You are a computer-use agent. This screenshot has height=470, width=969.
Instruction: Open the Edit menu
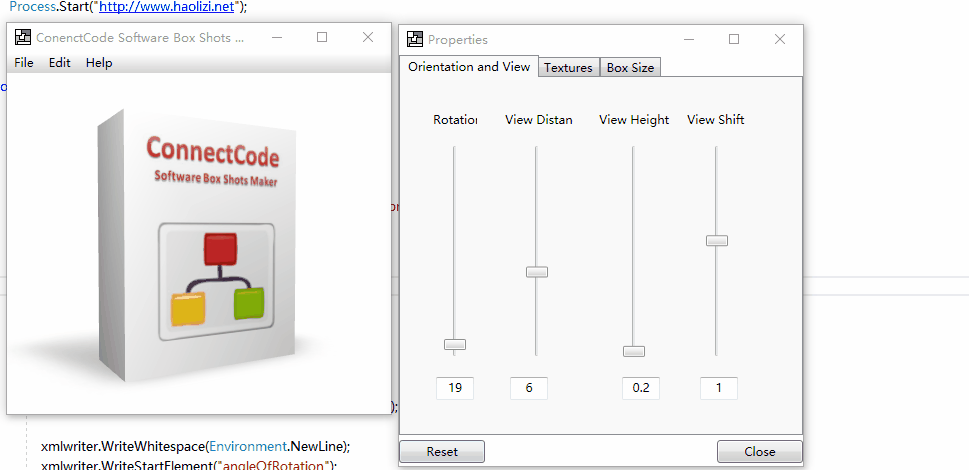coord(60,63)
